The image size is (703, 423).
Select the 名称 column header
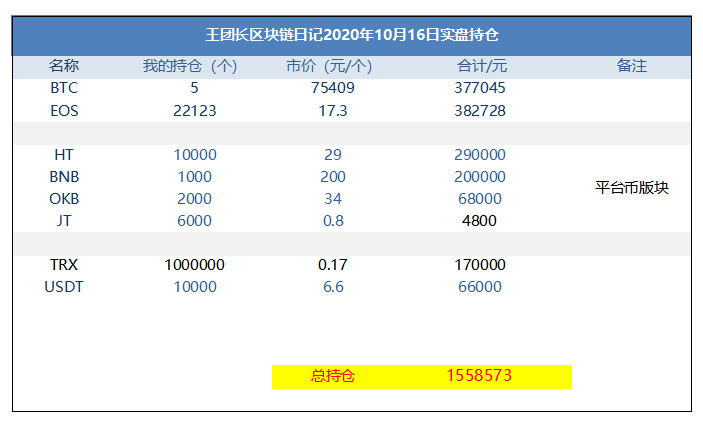(x=64, y=66)
